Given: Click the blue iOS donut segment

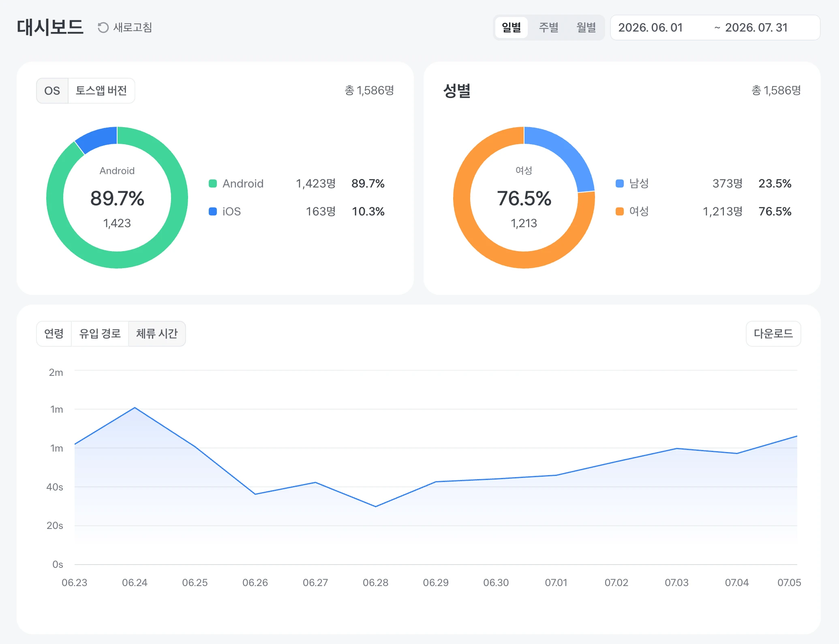Looking at the screenshot, I should pos(99,138).
